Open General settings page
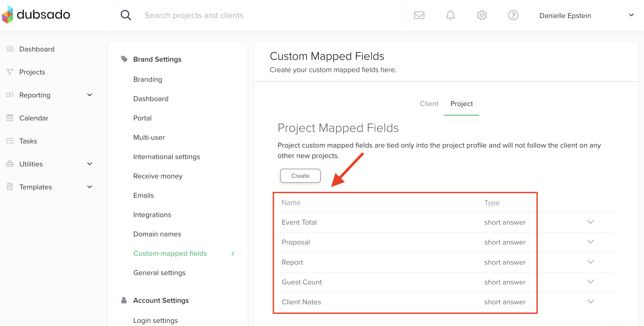Image resolution: width=644 pixels, height=326 pixels. pyautogui.click(x=159, y=273)
